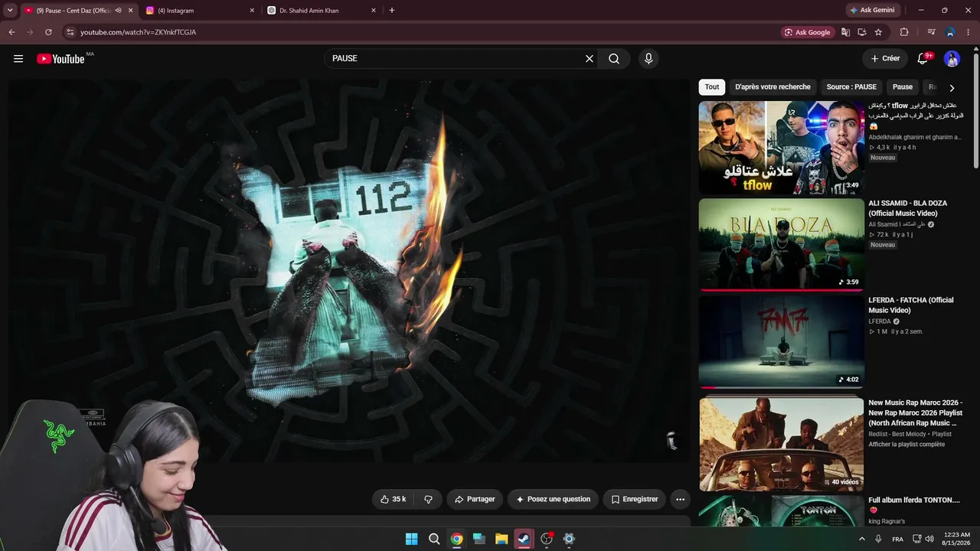Bookmark this page with star
The width and height of the screenshot is (980, 551).
(x=878, y=32)
